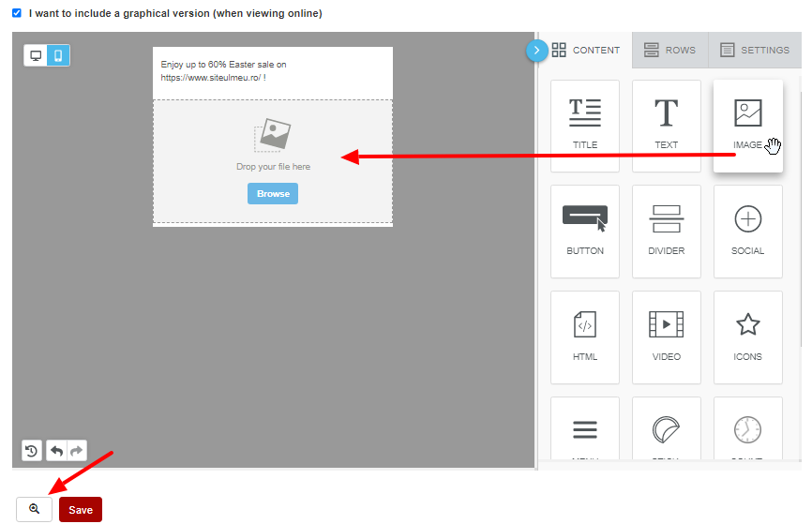The width and height of the screenshot is (812, 524).
Task: Select the Image content block
Action: [748, 126]
